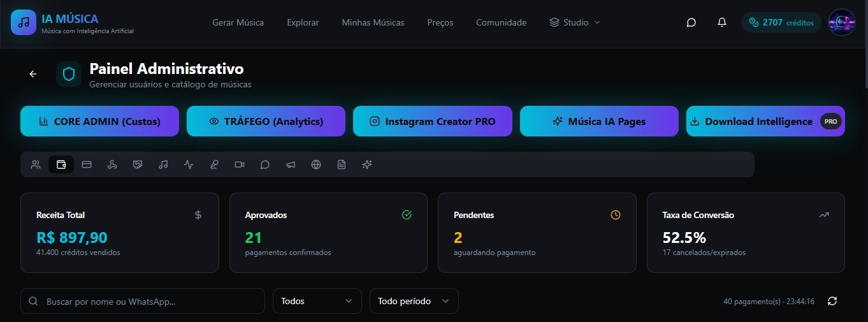Refresh the payments list
868x322 pixels.
point(832,301)
